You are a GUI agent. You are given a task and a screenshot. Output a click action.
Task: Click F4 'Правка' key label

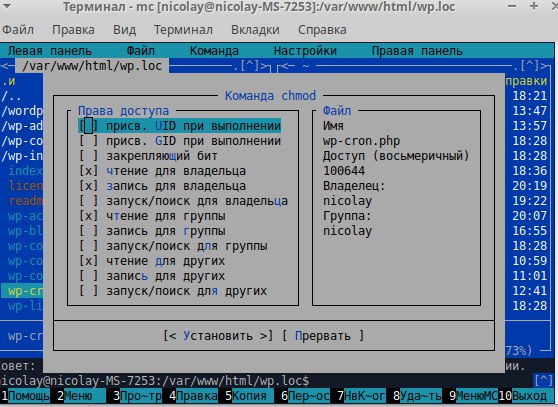point(197,396)
